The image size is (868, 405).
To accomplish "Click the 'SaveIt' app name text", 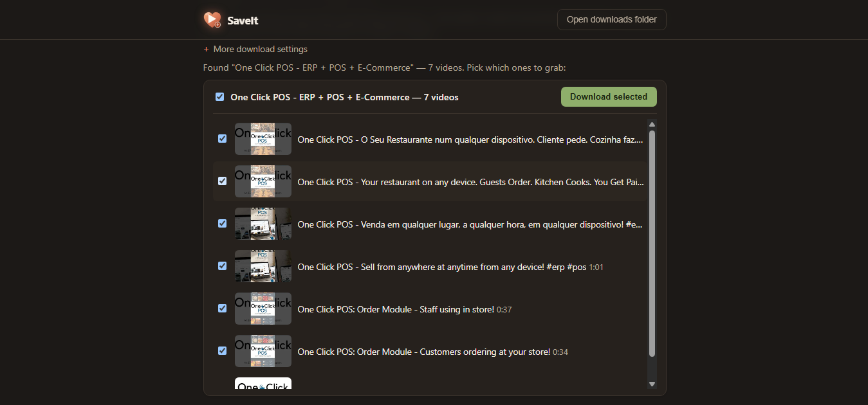I will tap(243, 21).
